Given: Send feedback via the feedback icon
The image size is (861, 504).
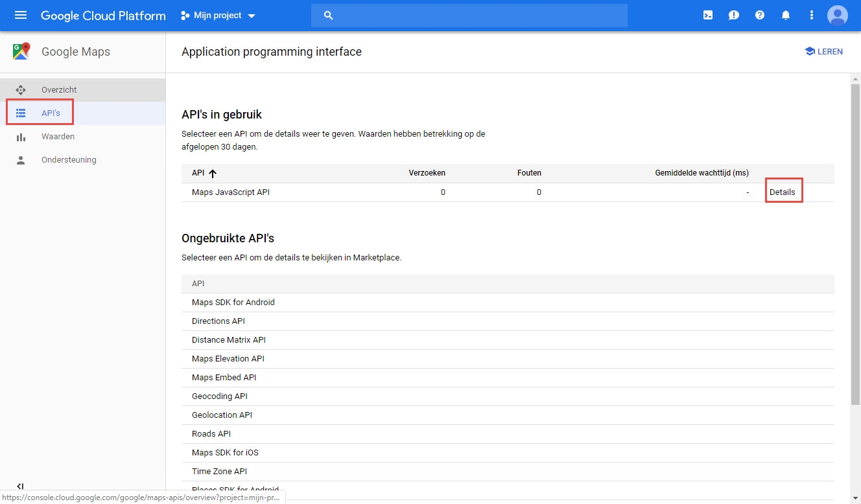Looking at the screenshot, I should pyautogui.click(x=733, y=14).
